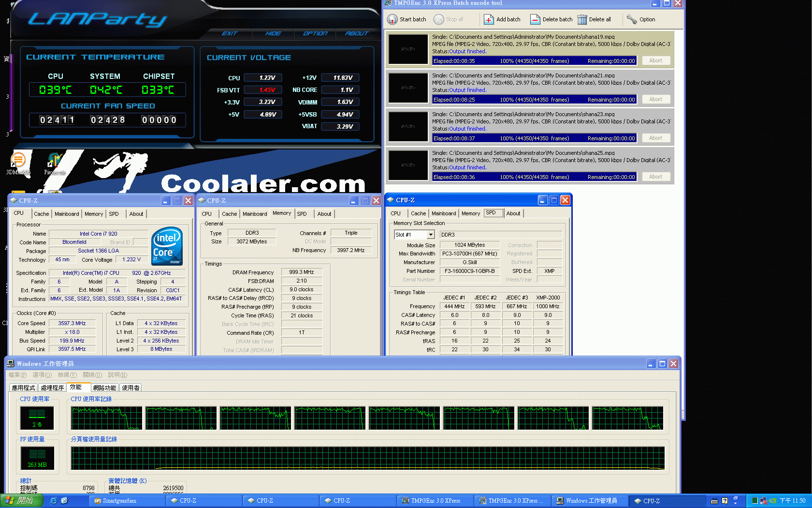The image size is (812, 508).
Task: Click the Delete batch icon
Action: click(x=535, y=19)
